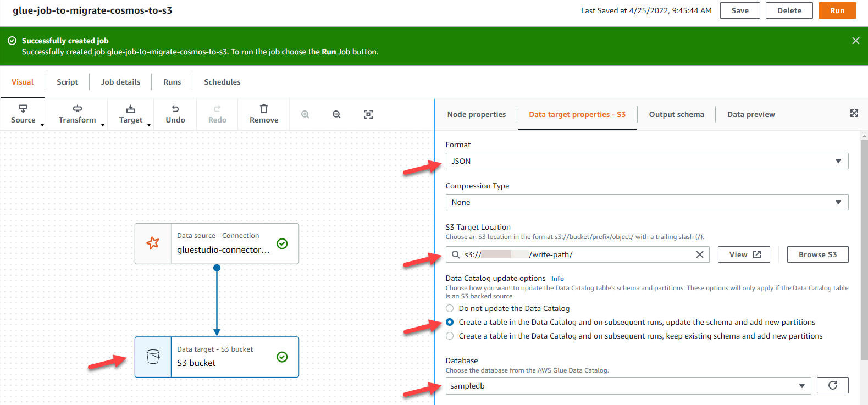Select the Data target properties - S3 tab
Screen dimensions: 868x405
577,114
